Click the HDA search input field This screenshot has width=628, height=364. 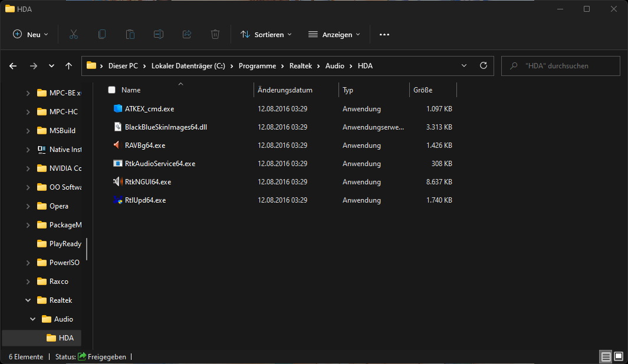click(561, 65)
